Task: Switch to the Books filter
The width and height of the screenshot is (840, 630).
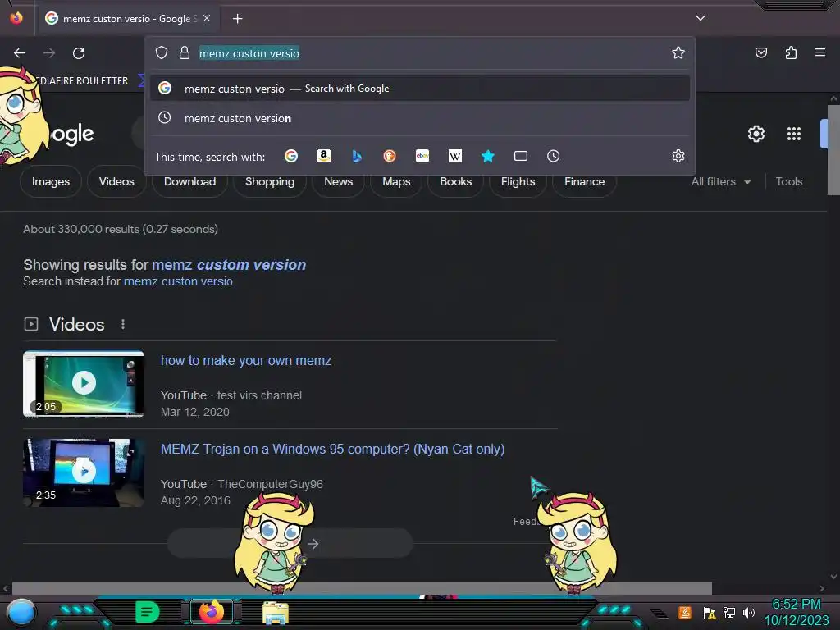Action: pos(456,181)
